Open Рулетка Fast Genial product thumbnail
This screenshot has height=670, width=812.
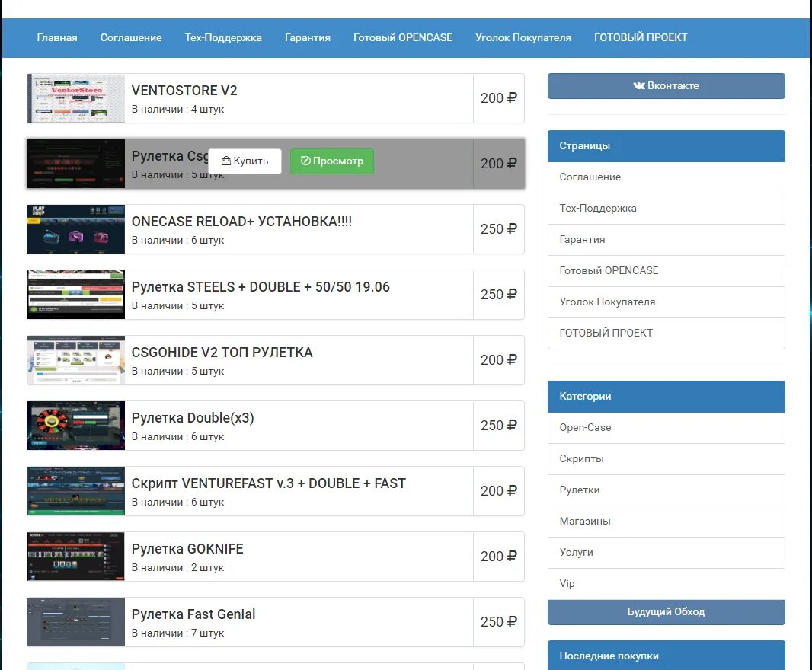(76, 622)
